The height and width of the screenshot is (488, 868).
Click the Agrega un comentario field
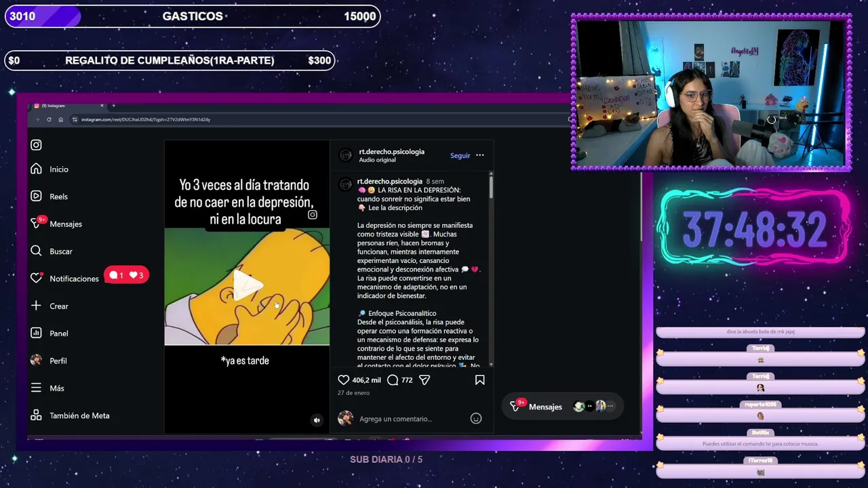(x=413, y=419)
